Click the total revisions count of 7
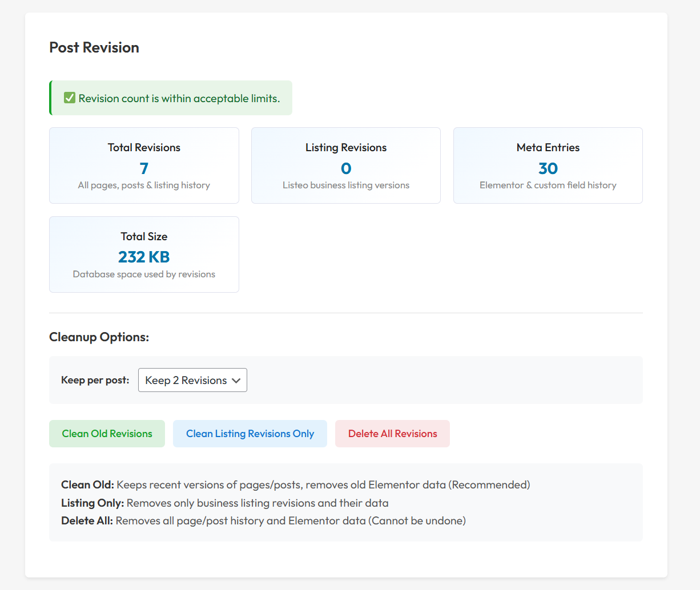 [144, 168]
